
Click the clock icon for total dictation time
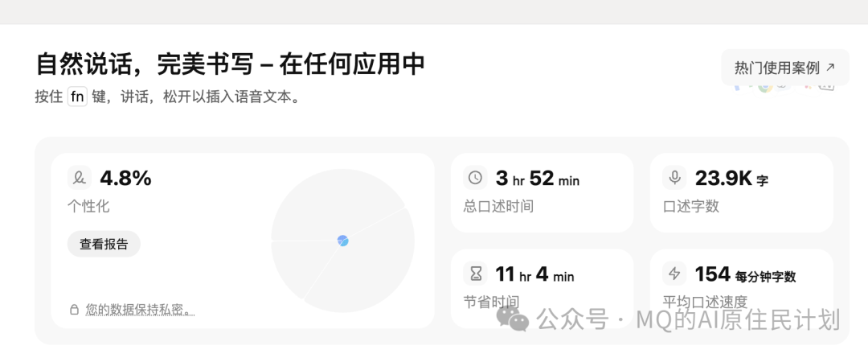coord(476,178)
